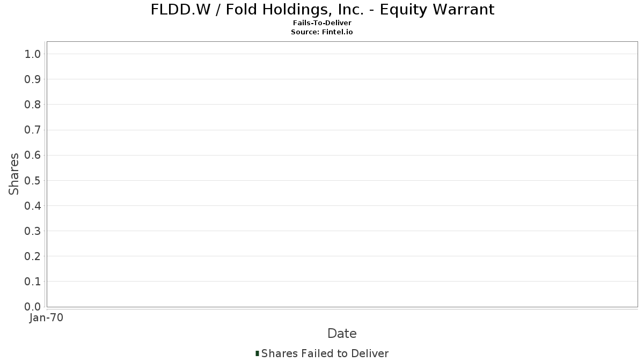
Task: Toggle the Shares Failed to Deliver legend label
Action: pos(325,353)
